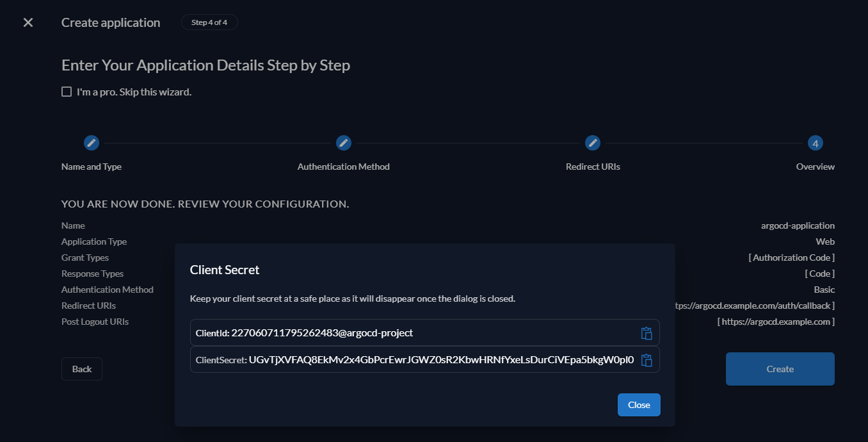Image resolution: width=868 pixels, height=442 pixels.
Task: Close the Create application wizard (X)
Action: (28, 22)
